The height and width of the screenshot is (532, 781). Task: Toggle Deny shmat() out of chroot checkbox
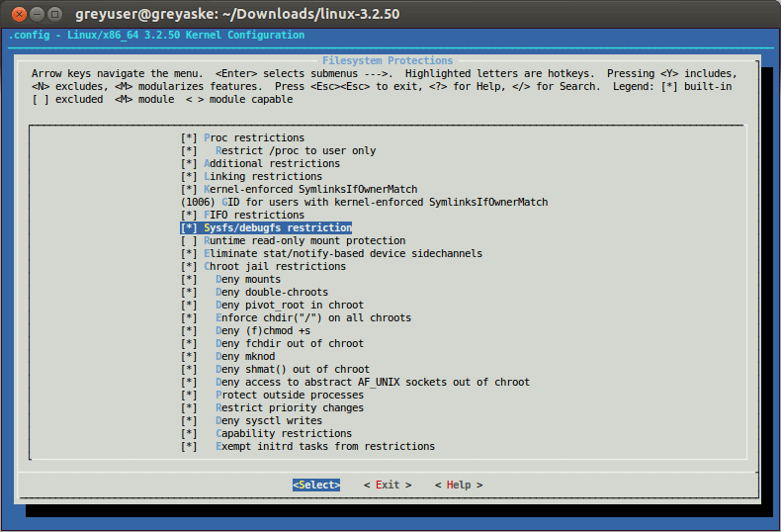pyautogui.click(x=189, y=370)
